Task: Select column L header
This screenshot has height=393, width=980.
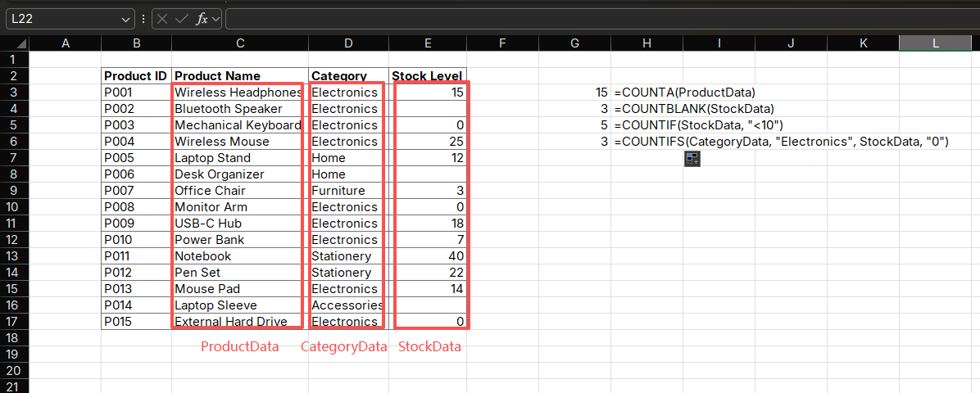Action: point(935,43)
